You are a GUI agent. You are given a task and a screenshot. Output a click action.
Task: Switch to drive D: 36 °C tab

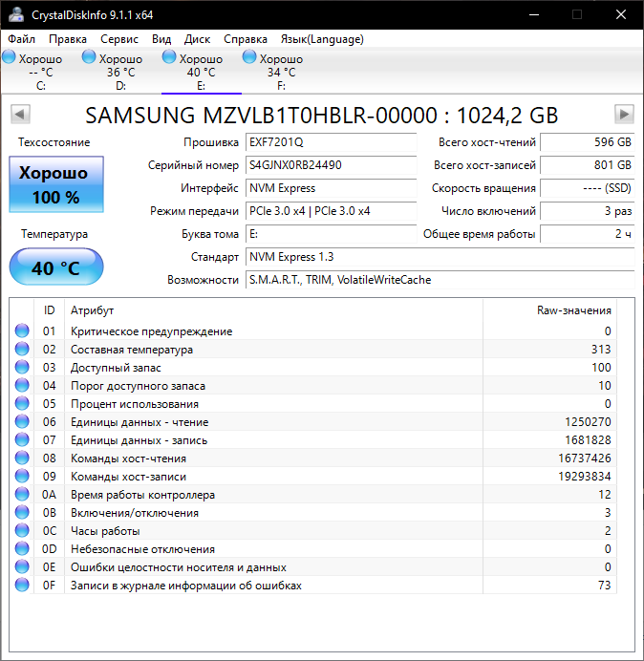[x=121, y=71]
